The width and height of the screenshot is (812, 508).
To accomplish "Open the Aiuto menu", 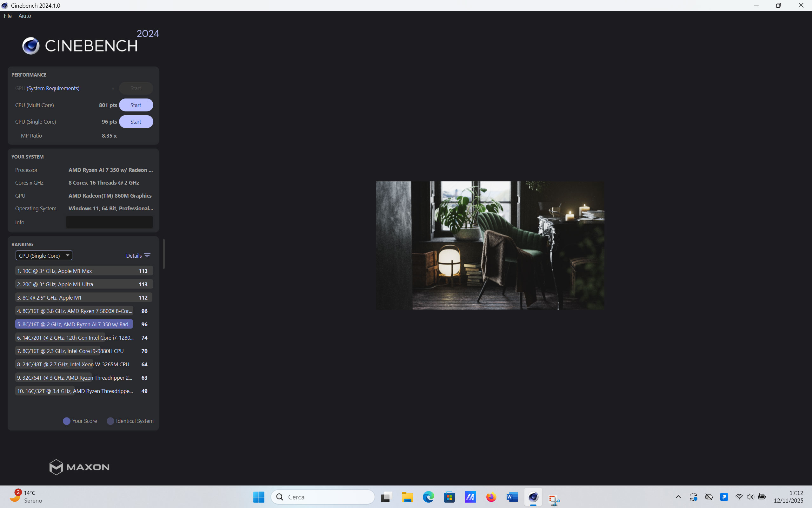I will 25,16.
